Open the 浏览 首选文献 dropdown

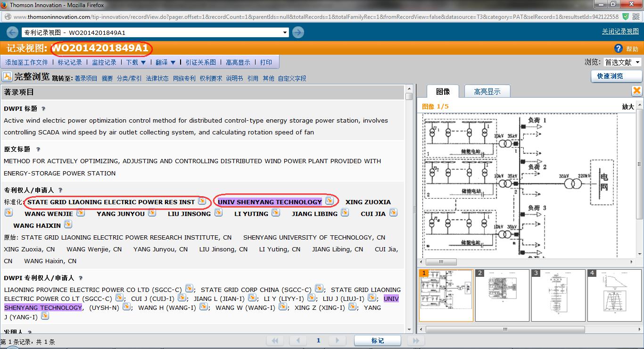[622, 62]
